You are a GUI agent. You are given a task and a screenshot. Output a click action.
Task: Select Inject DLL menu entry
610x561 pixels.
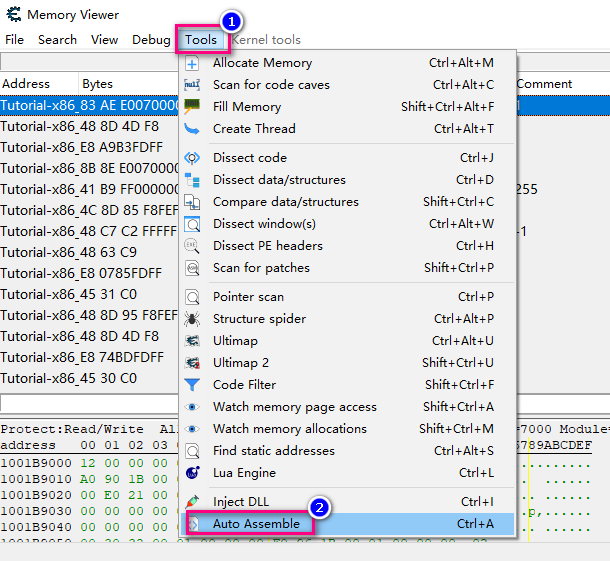[x=347, y=502]
